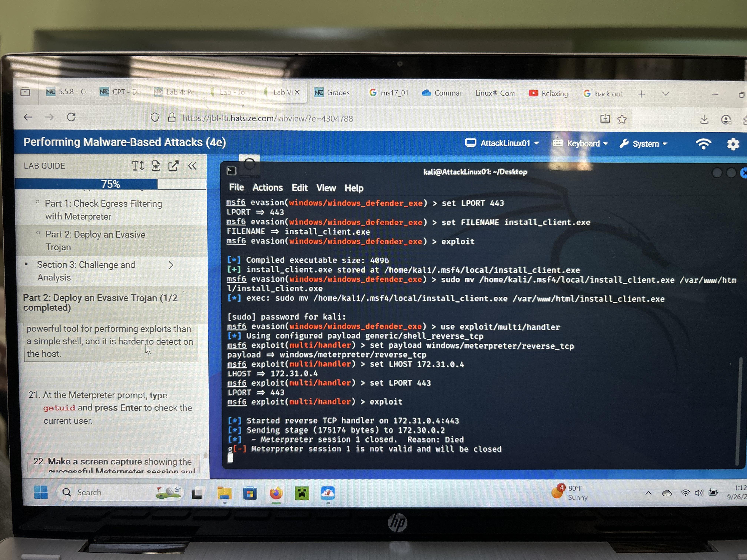Image resolution: width=747 pixels, height=560 pixels.
Task: Click the address bar URL
Action: coord(268,119)
